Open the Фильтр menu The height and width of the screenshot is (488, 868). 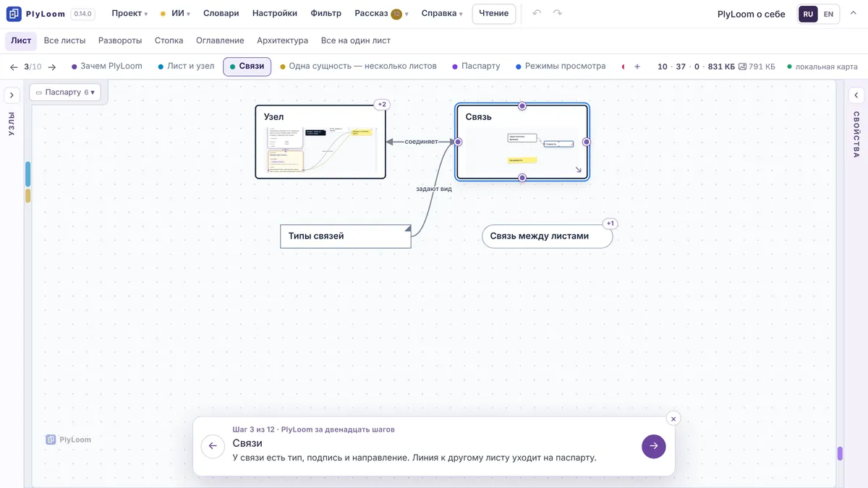[x=326, y=14]
